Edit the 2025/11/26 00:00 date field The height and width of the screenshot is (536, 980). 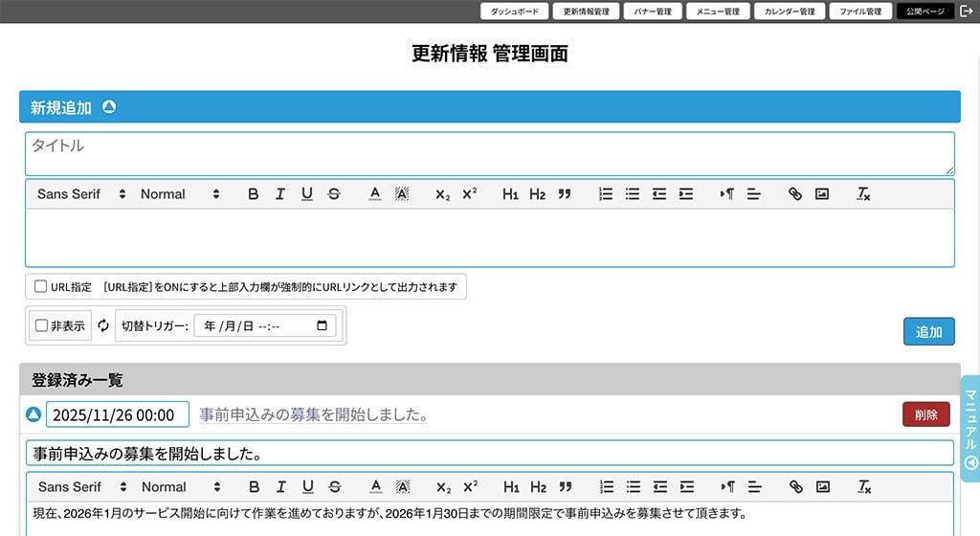pyautogui.click(x=118, y=414)
